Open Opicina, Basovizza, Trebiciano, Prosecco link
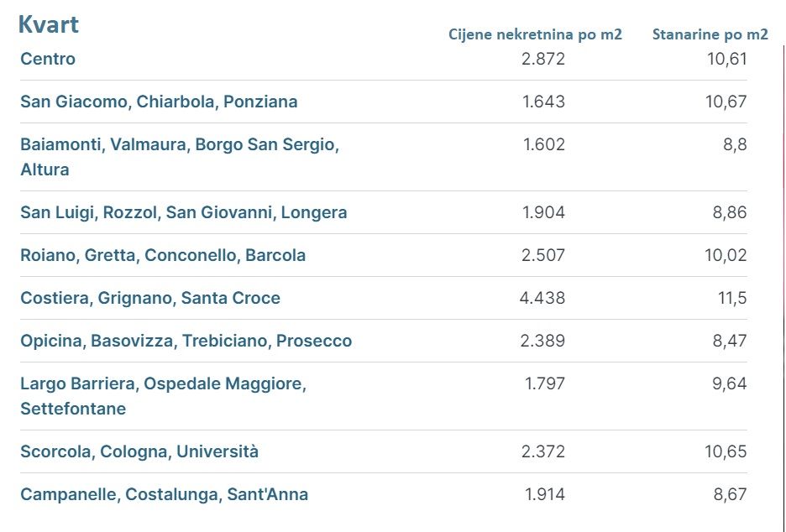786x532 pixels. (186, 341)
